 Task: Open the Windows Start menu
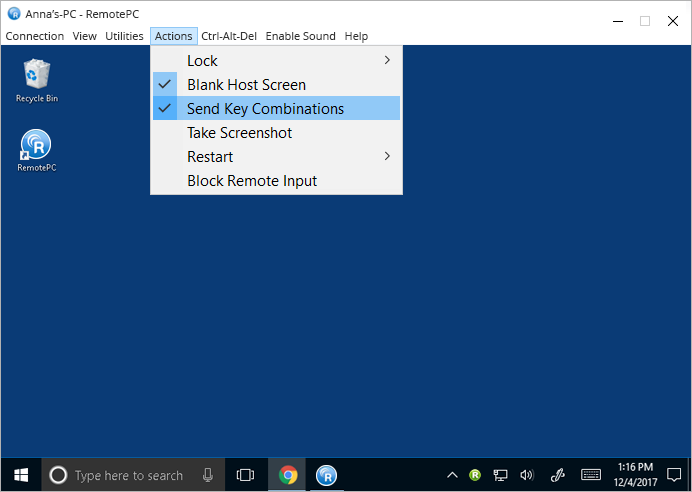pos(21,475)
